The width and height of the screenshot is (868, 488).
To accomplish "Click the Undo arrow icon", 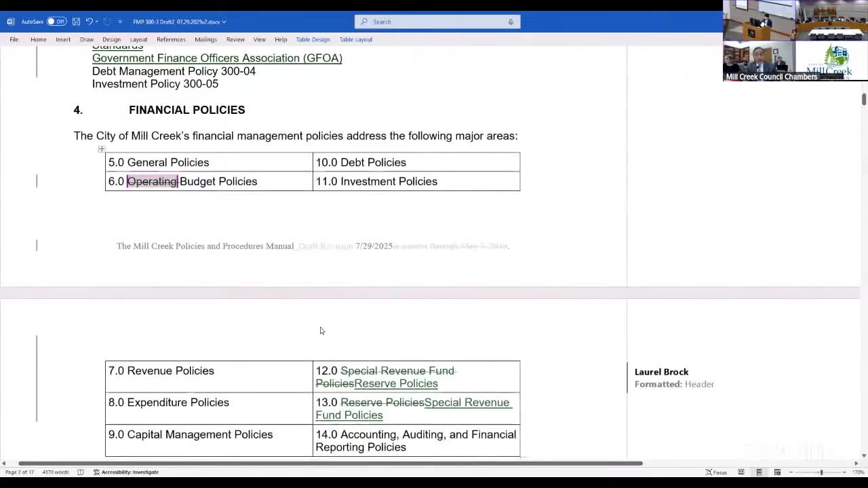I will pyautogui.click(x=88, y=22).
